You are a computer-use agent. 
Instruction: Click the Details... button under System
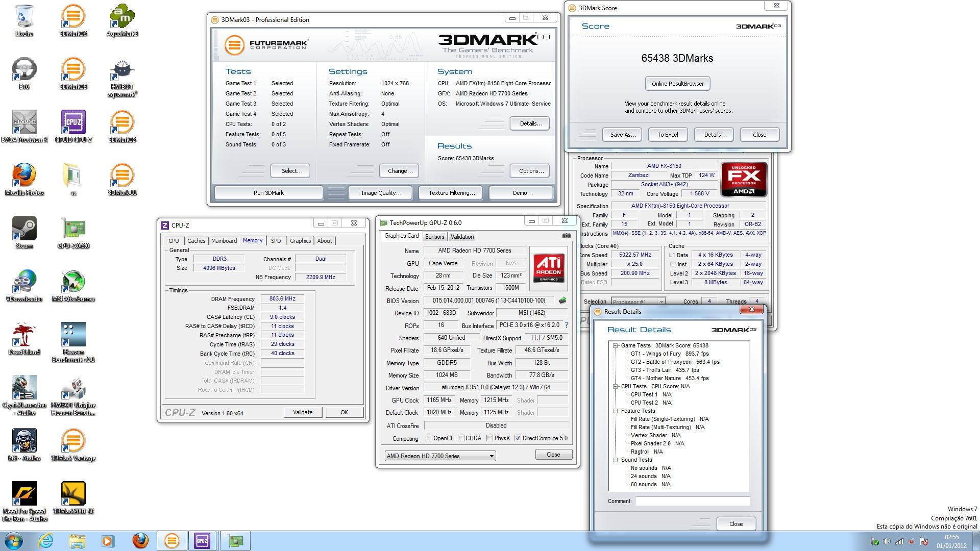tap(531, 123)
